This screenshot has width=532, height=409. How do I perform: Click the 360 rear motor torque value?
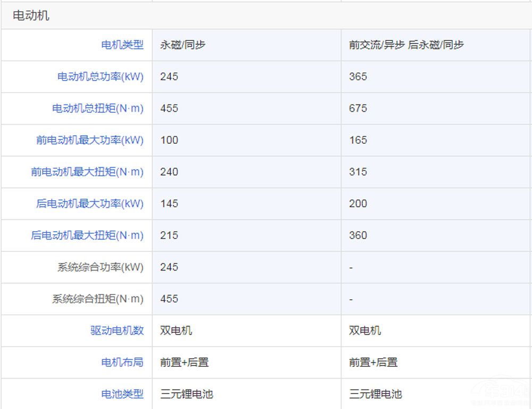tap(358, 235)
